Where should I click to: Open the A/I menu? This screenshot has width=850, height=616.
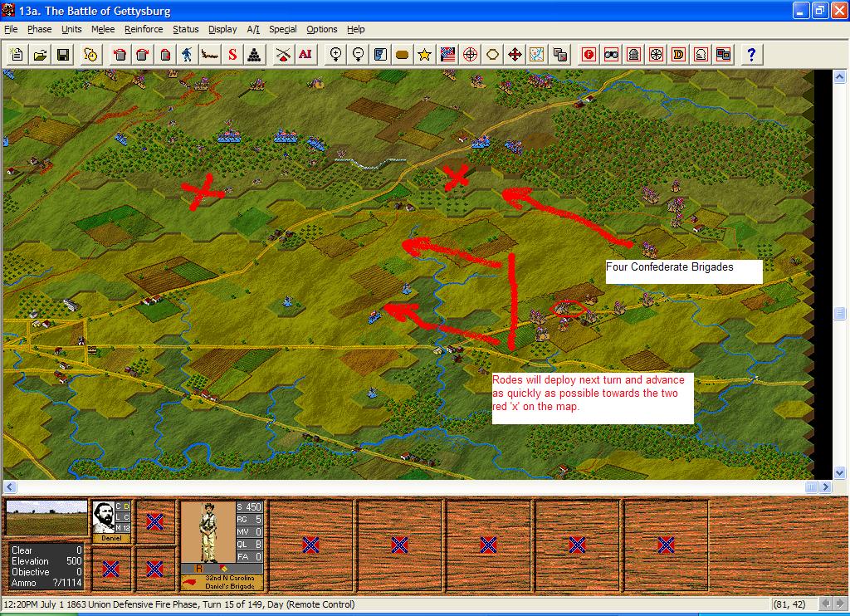point(253,29)
